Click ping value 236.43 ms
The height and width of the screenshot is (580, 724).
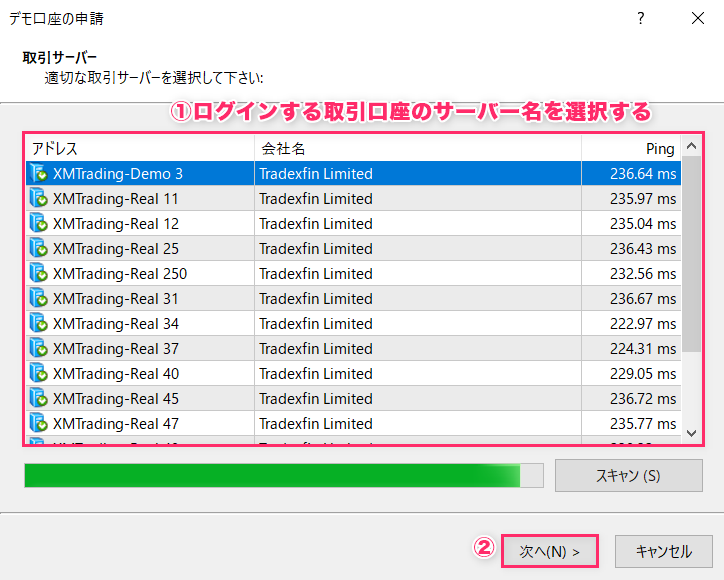coord(643,248)
